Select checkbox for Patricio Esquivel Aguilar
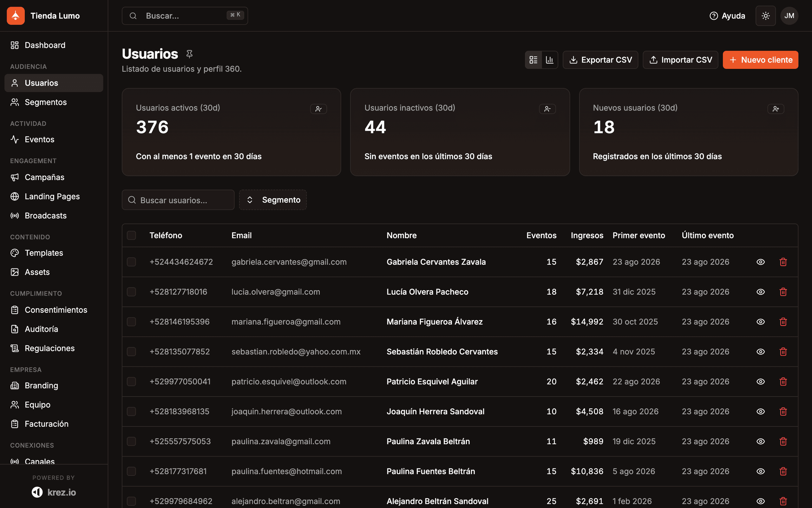This screenshot has width=812, height=508. point(131,381)
